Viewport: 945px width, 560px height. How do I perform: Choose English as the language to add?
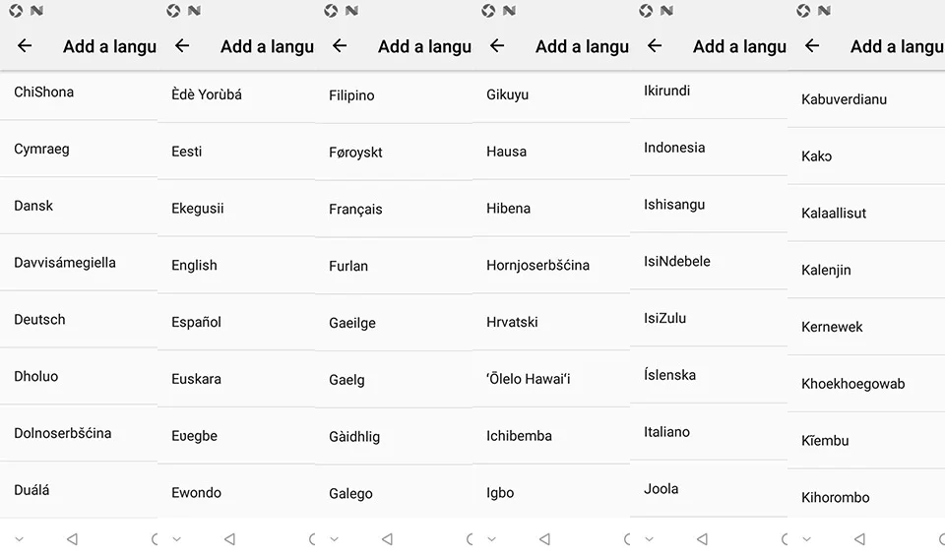click(x=236, y=265)
